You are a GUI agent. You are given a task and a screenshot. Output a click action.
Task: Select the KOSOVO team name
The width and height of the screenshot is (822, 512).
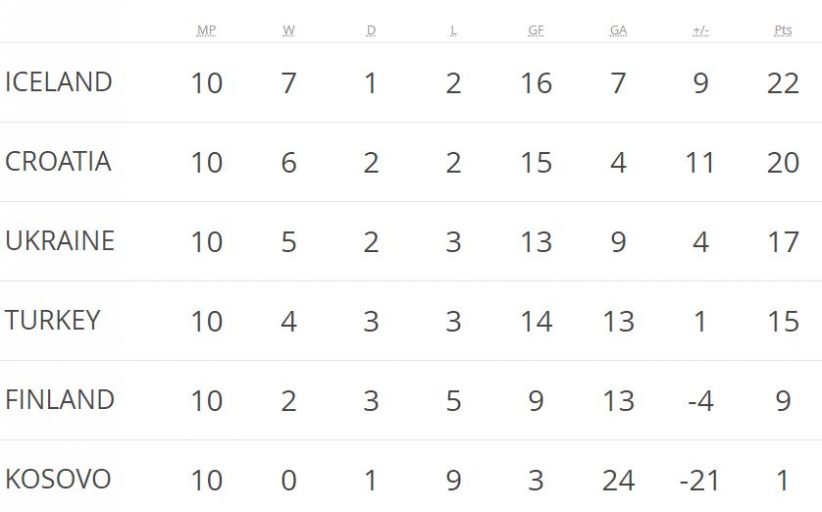coord(58,479)
